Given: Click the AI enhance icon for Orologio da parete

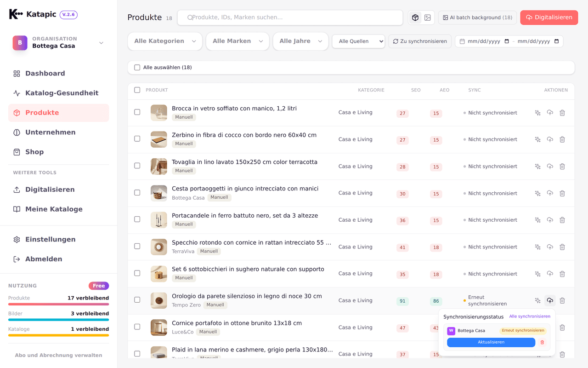Looking at the screenshot, I should point(537,300).
